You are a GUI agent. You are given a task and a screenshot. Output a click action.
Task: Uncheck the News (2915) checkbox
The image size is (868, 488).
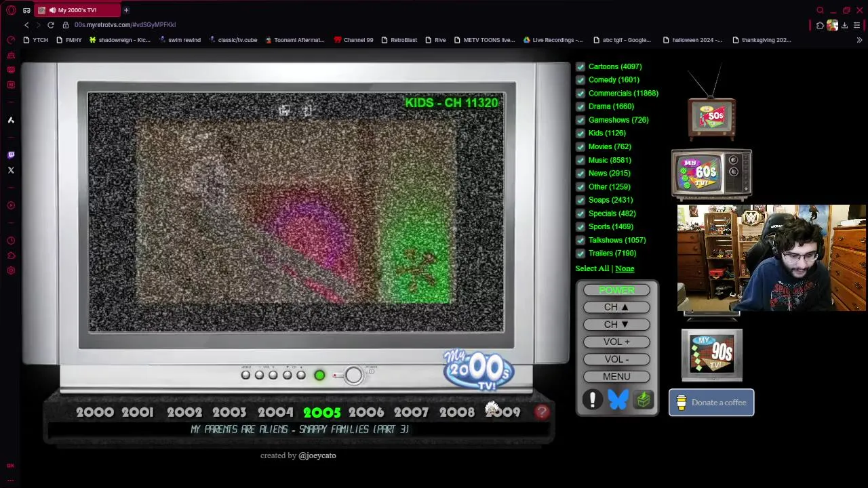[x=580, y=174]
